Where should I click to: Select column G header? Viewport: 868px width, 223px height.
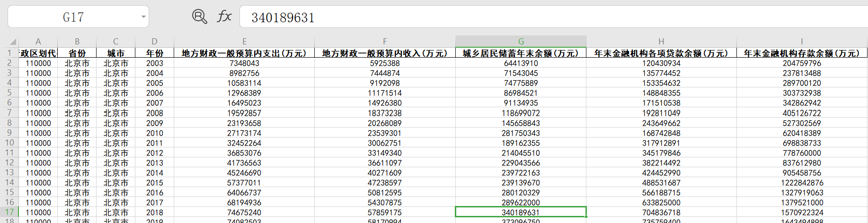tap(521, 42)
